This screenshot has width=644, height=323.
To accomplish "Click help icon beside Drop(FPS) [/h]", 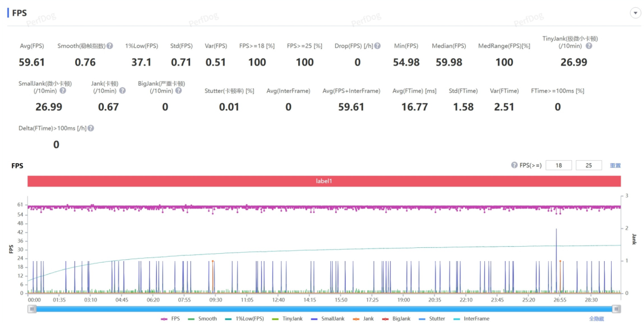I will click(x=377, y=46).
